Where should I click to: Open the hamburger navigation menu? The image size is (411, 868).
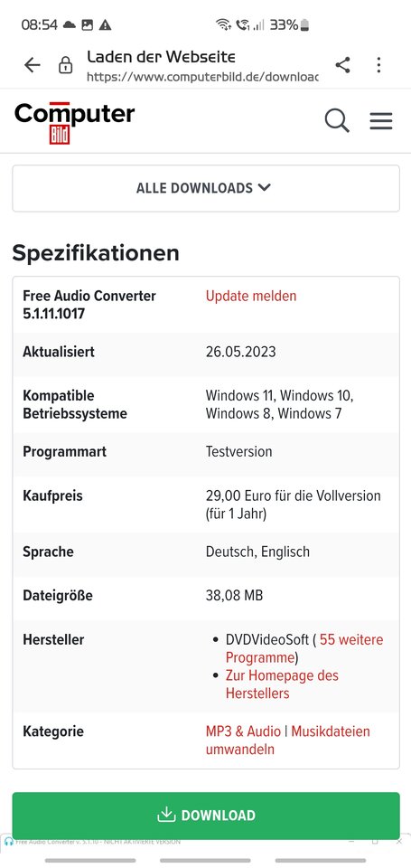[x=381, y=120]
